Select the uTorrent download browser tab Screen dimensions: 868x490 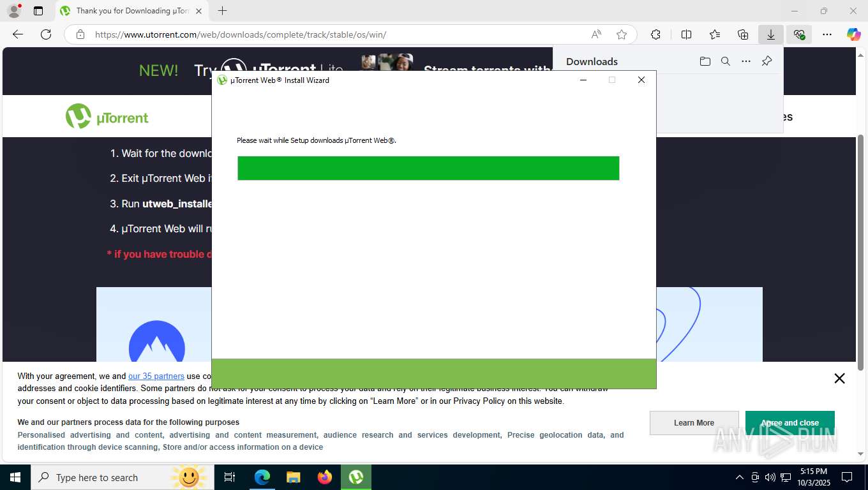[132, 11]
